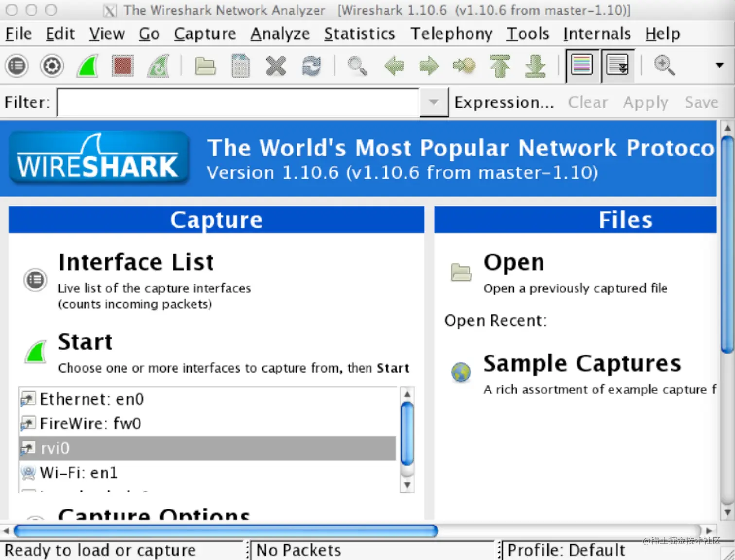Go forward in packet history arrow
Viewport: 735px width, 560px height.
pyautogui.click(x=429, y=66)
